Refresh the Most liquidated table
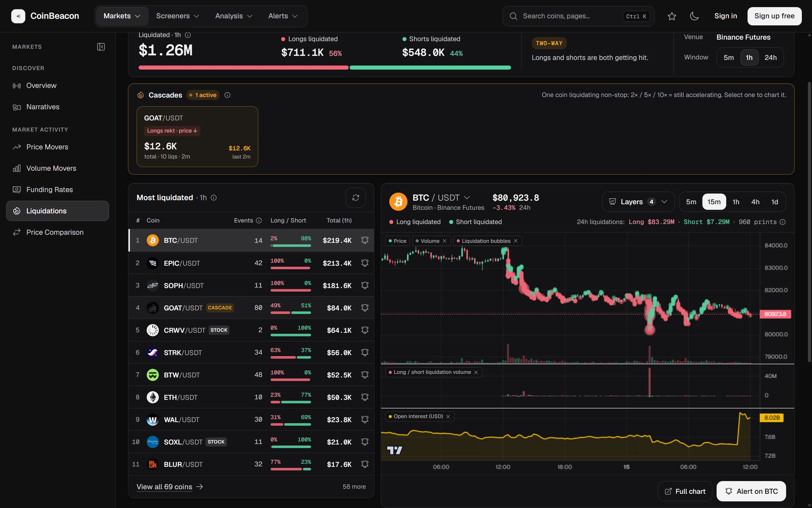812x508 pixels. (x=356, y=198)
